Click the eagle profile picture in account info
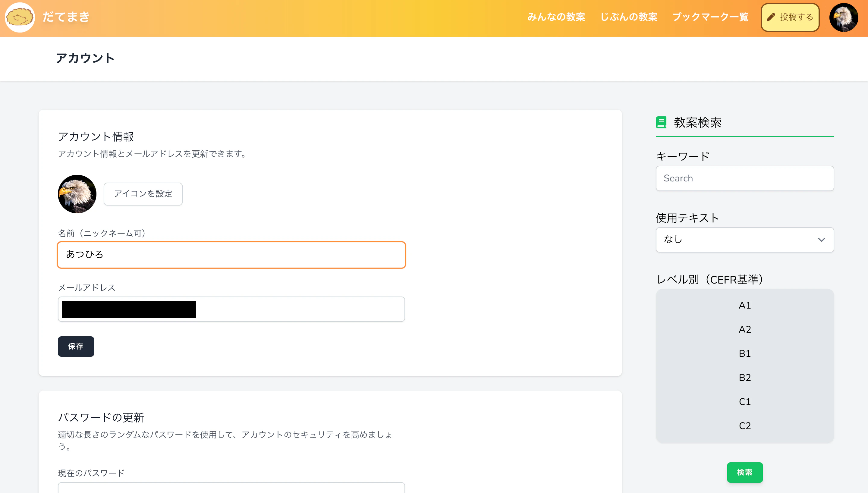 tap(77, 194)
